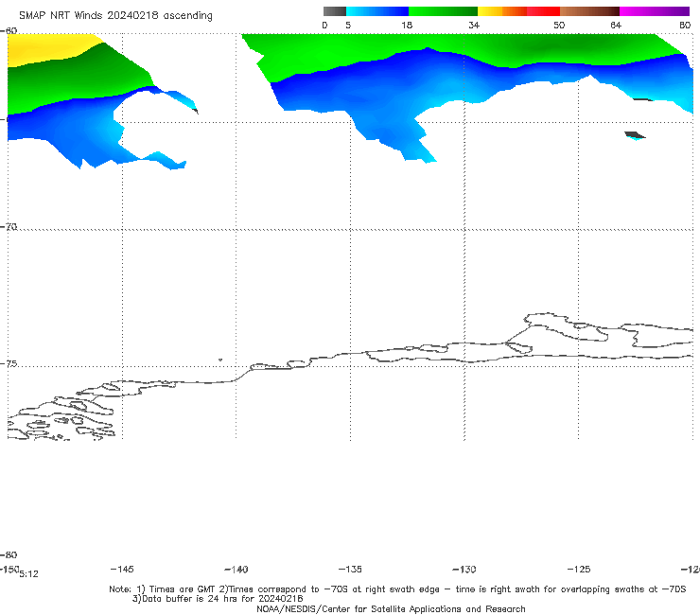Click the magenta-purple segment of the color bar
The image size is (700, 615).
655,11
